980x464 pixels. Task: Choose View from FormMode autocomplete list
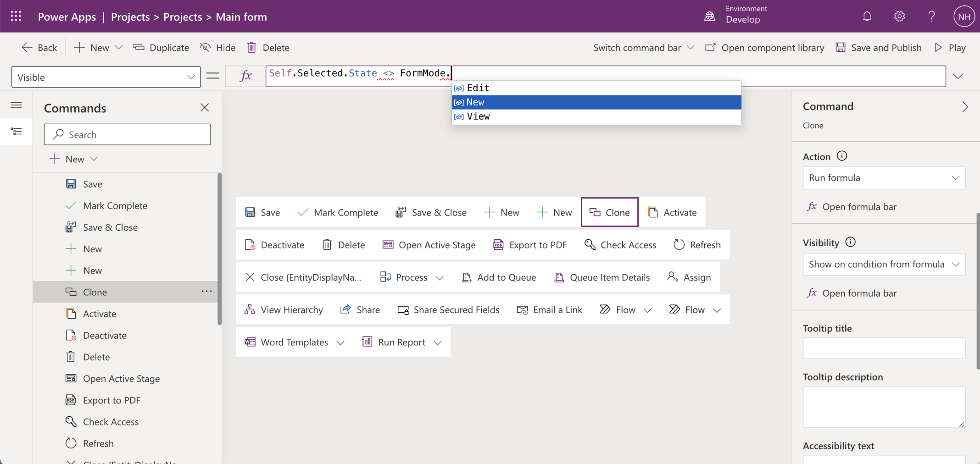click(596, 116)
